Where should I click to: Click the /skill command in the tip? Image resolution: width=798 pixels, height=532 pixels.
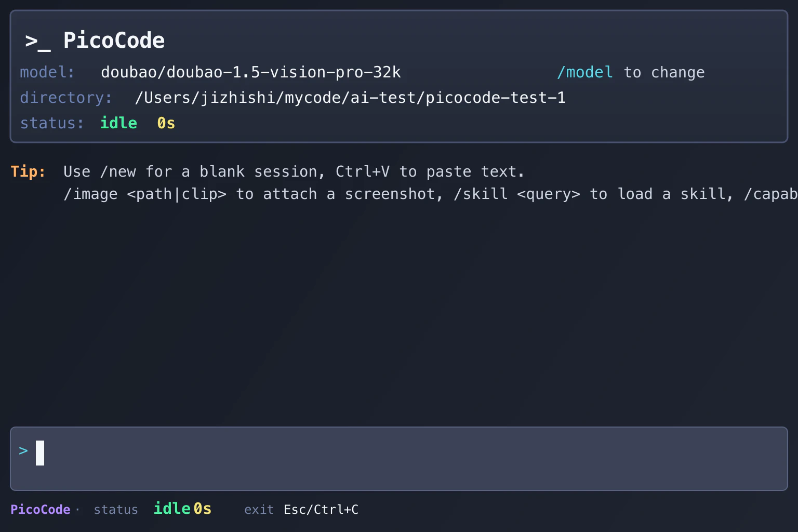(x=481, y=194)
